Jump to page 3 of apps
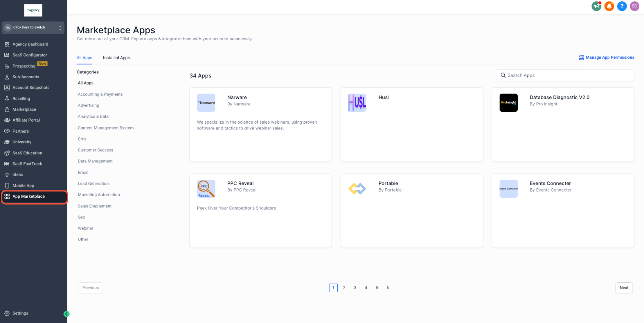Screen dimensions: 644x323 coord(355,288)
